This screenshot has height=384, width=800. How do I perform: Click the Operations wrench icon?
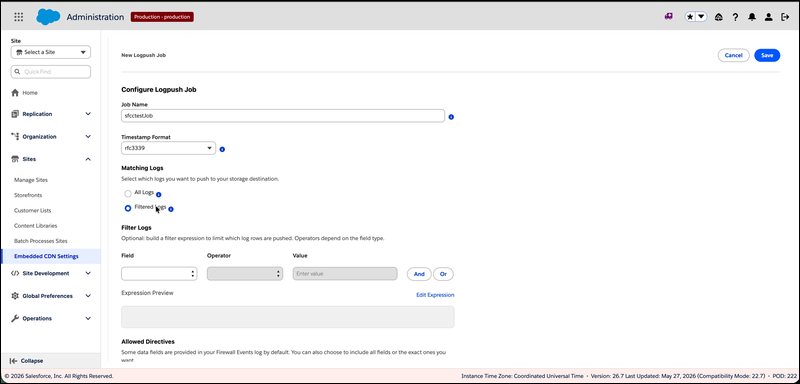[x=15, y=318]
